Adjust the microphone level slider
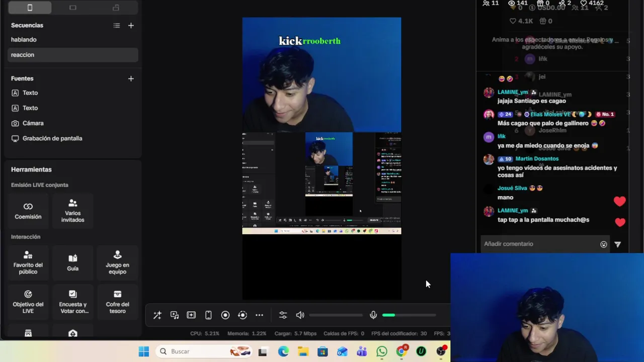This screenshot has width=644, height=362. tap(409, 315)
